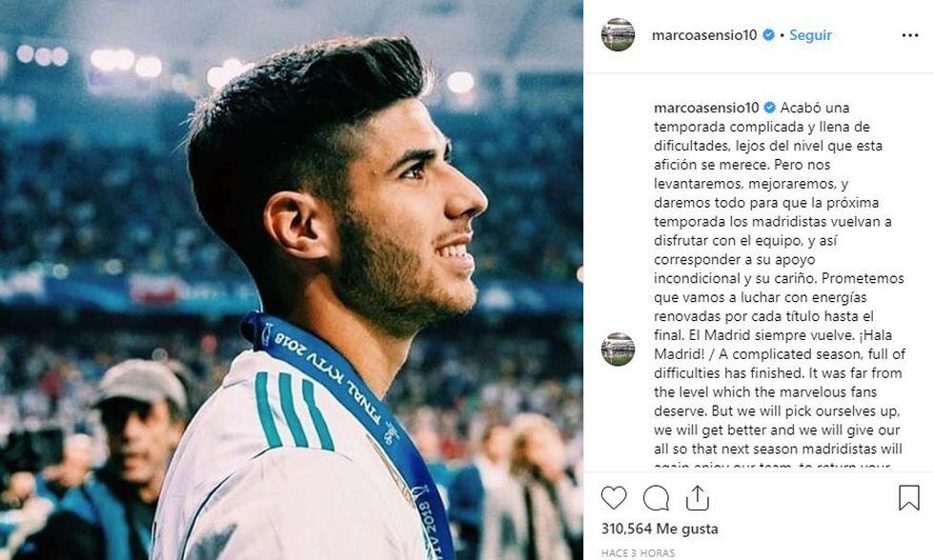Click the verified badge in the caption

click(x=770, y=108)
